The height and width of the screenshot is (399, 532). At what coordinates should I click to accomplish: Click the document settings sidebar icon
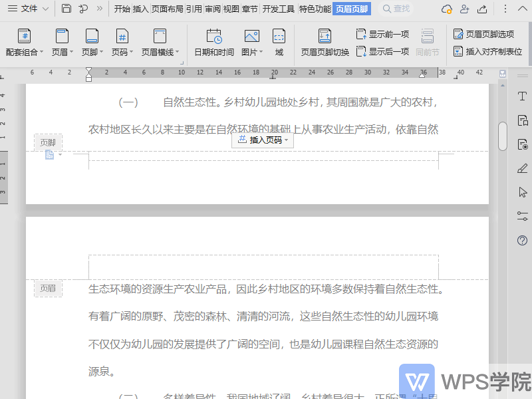click(x=523, y=144)
